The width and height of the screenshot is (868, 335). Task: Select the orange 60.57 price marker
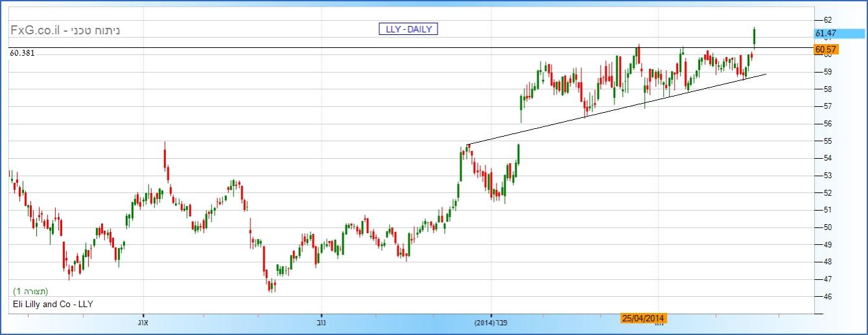click(826, 49)
